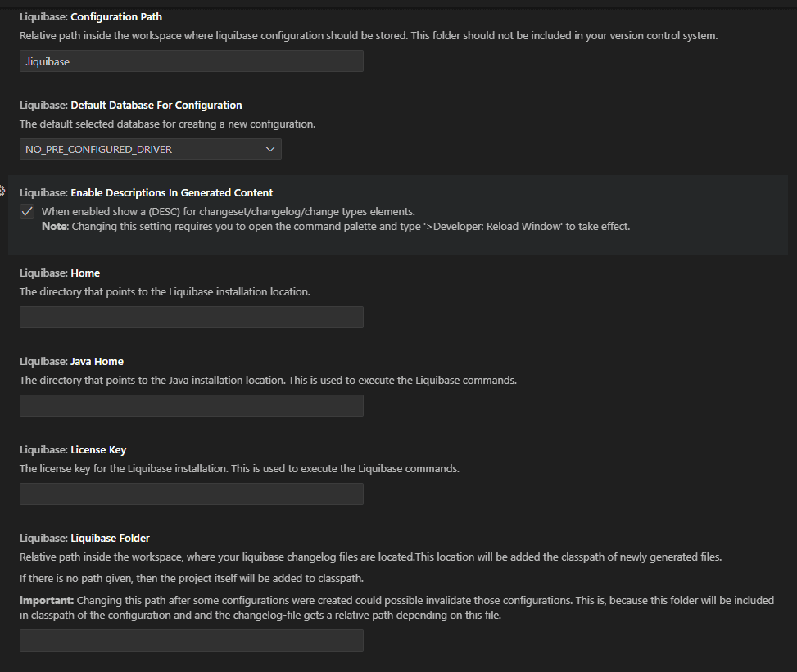Select the Liquibase: Java Home setting label
Image resolution: width=797 pixels, height=672 pixels.
tap(70, 361)
